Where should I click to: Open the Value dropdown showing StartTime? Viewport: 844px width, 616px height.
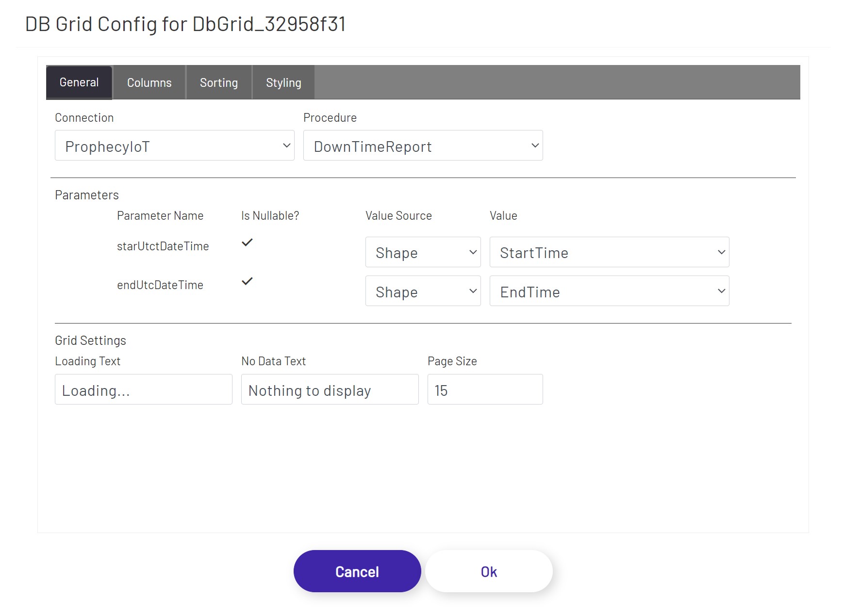[609, 252]
